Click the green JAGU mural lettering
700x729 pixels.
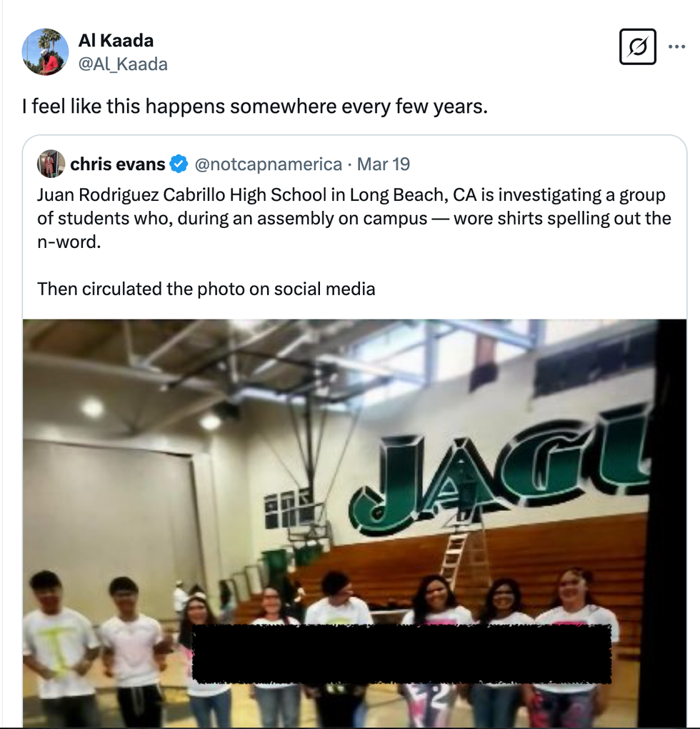click(x=500, y=472)
